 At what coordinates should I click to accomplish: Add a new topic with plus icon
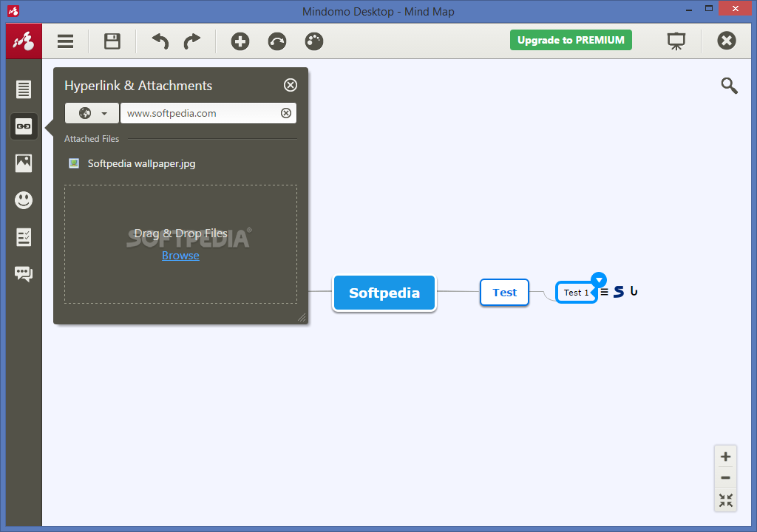[x=240, y=41]
